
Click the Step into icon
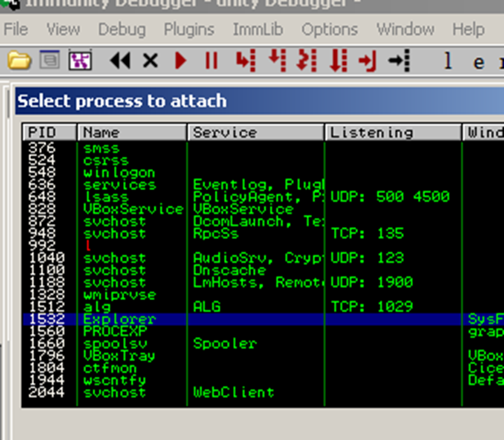coord(246,60)
